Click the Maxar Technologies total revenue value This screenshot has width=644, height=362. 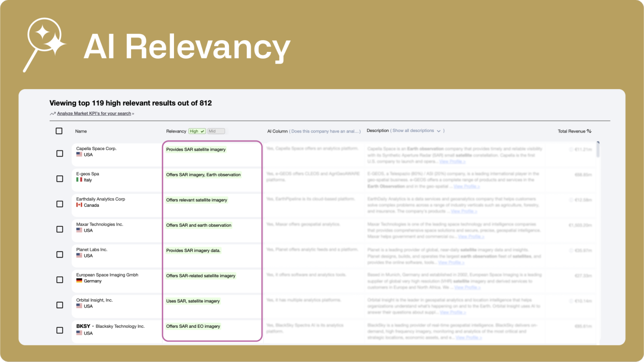(x=580, y=225)
